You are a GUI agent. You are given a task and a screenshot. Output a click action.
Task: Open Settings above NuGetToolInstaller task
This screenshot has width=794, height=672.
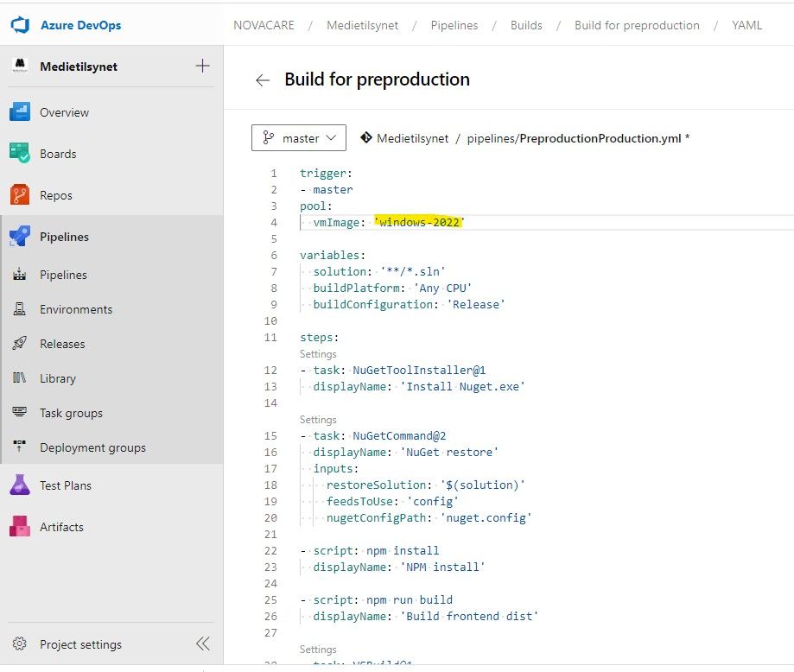coord(318,354)
